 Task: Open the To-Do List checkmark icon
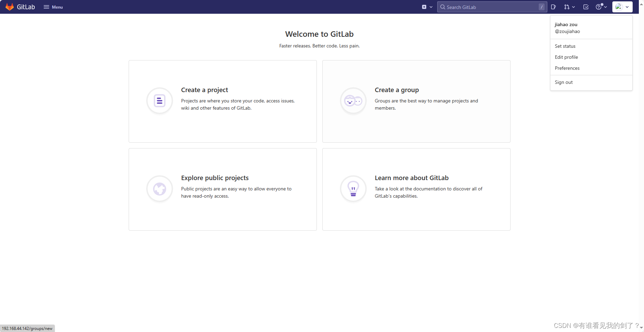[586, 7]
